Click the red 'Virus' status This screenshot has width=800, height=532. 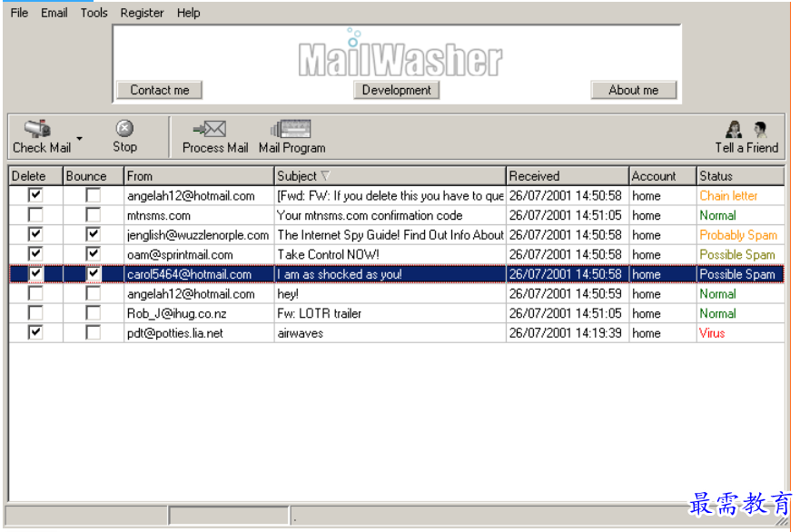[712, 333]
